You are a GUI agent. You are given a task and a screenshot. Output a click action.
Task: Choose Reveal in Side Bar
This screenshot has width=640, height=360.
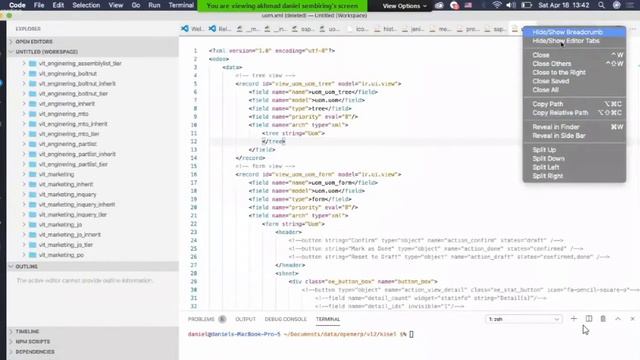coord(574,136)
